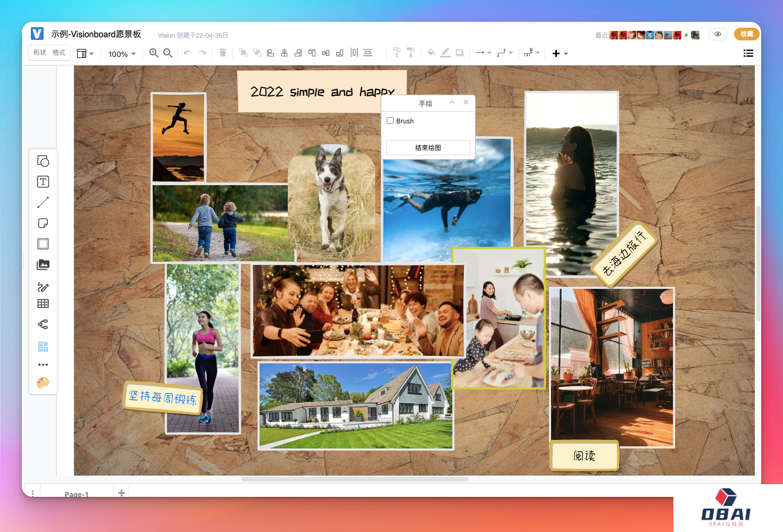Toggle preview mode with the eye icon
783x532 pixels.
pyautogui.click(x=718, y=34)
